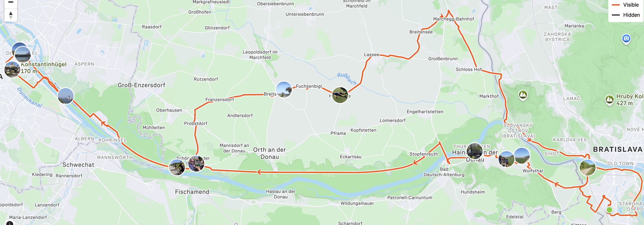
Task: Reset map bearing with compass button
Action: 11,15
